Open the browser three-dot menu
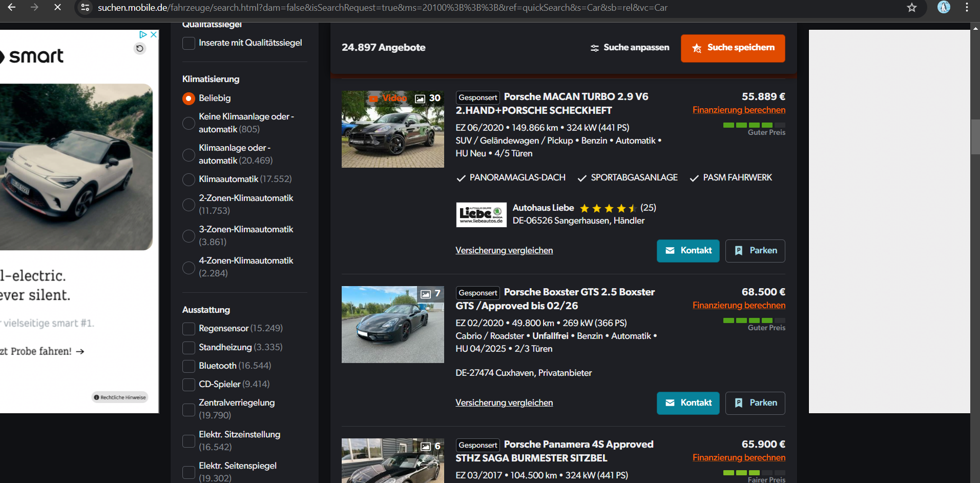980x483 pixels. point(967,7)
